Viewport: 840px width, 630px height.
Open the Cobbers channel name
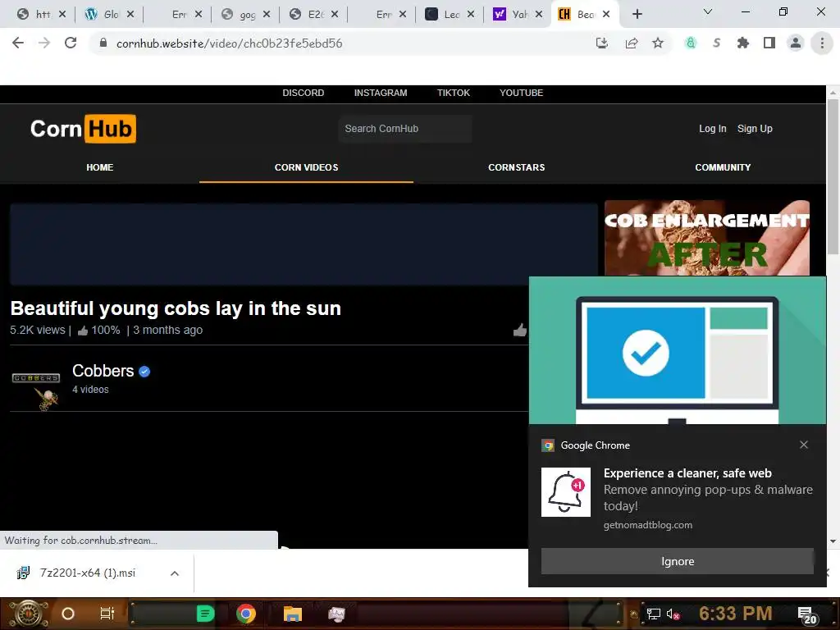pyautogui.click(x=103, y=371)
